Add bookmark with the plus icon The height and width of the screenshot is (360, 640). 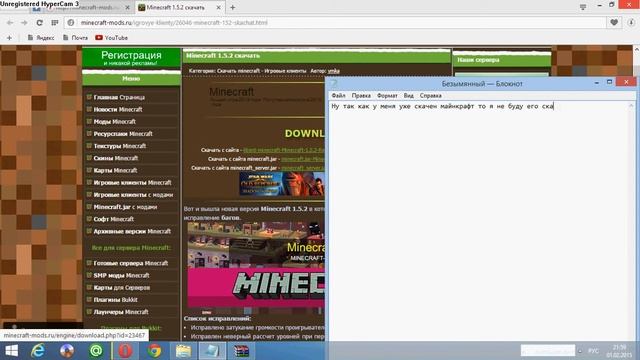pyautogui.click(x=9, y=38)
